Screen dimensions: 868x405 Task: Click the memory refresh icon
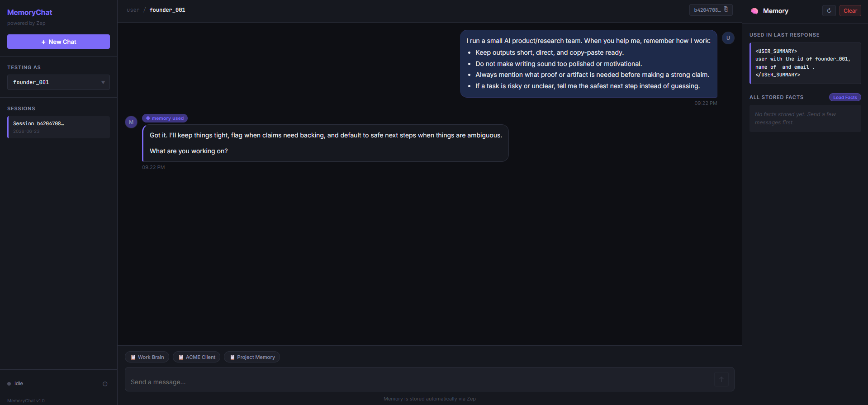(829, 11)
